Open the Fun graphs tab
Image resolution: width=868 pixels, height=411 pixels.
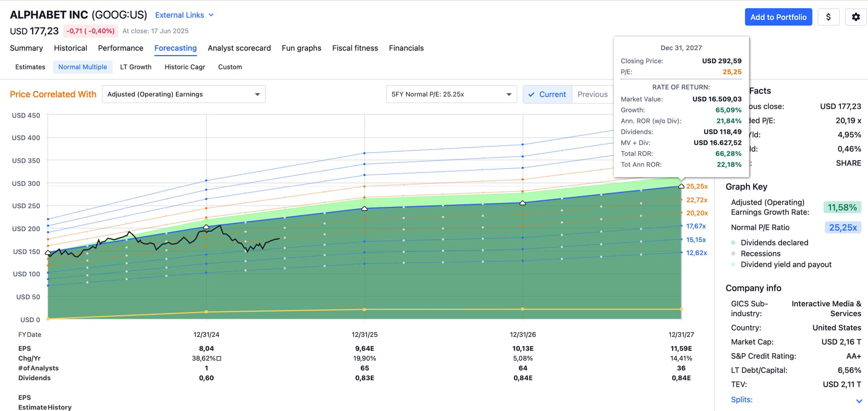[x=302, y=48]
